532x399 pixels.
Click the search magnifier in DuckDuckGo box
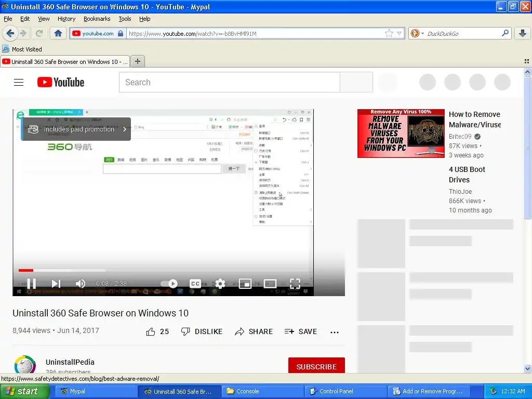tap(505, 33)
